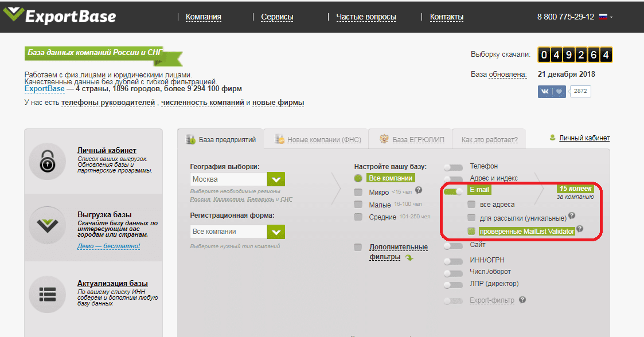644x337 pixels.
Task: Check the Микро companies box
Action: (358, 192)
